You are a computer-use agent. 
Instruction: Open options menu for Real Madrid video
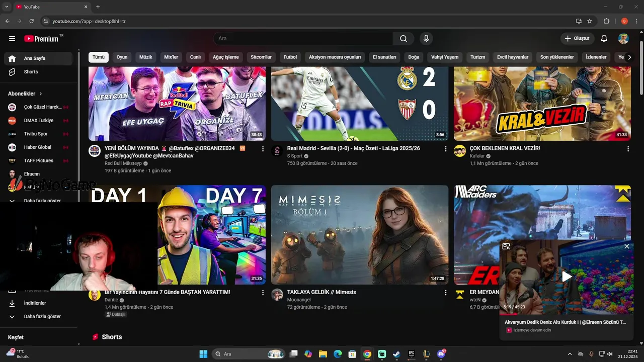pos(445,149)
